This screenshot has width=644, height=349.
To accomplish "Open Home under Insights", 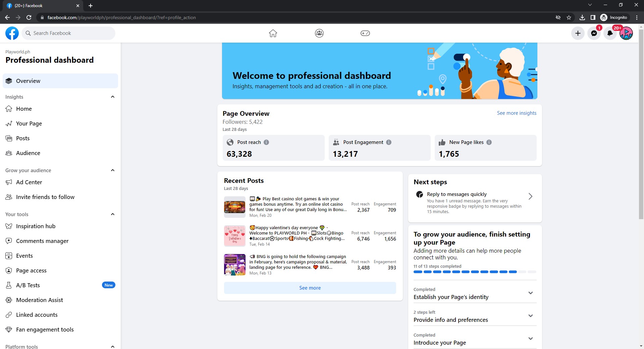I will (x=60, y=109).
